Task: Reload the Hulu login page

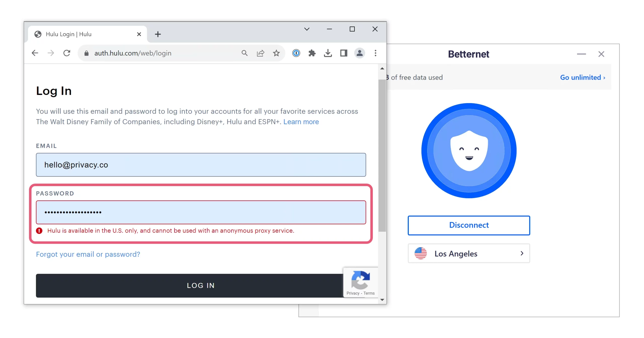Action: [67, 53]
